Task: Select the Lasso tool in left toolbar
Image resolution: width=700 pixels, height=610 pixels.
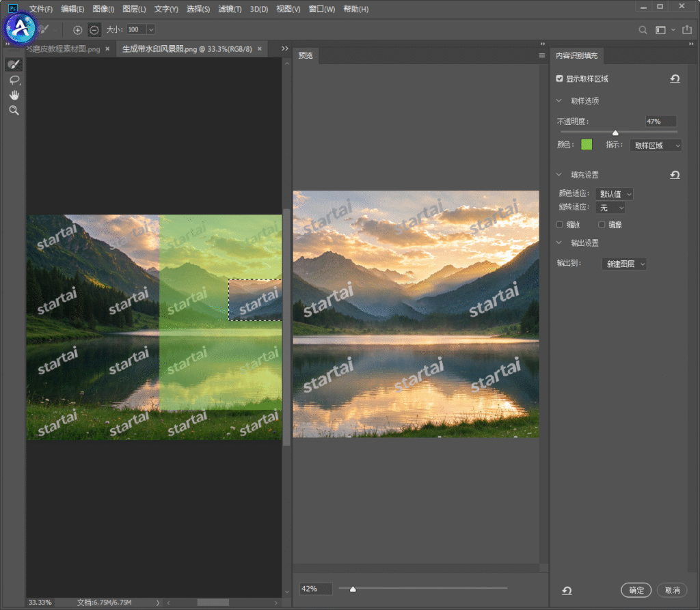Action: (x=14, y=81)
